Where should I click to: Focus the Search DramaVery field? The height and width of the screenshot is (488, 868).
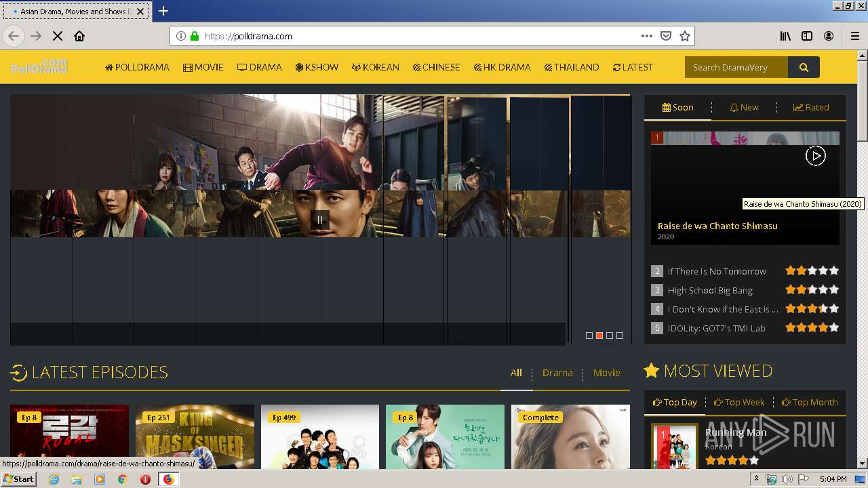click(x=736, y=67)
